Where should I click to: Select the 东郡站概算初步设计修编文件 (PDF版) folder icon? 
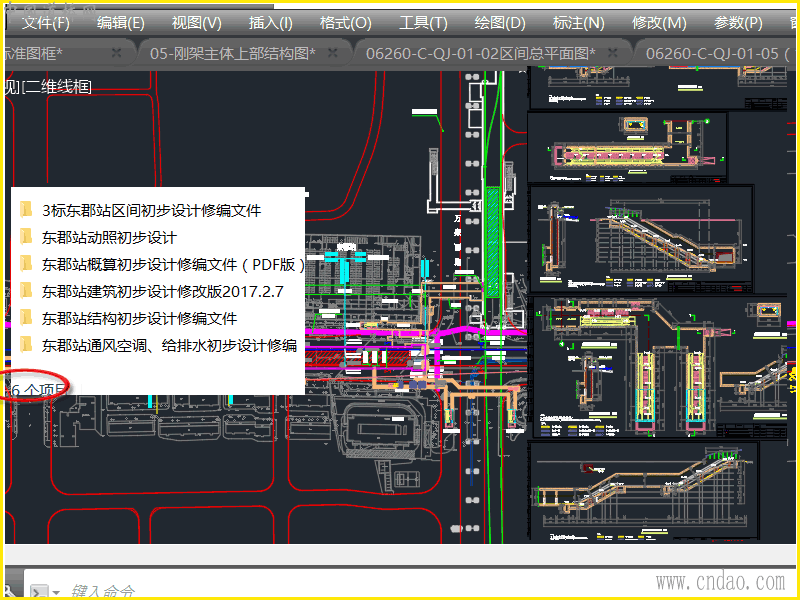[25, 264]
